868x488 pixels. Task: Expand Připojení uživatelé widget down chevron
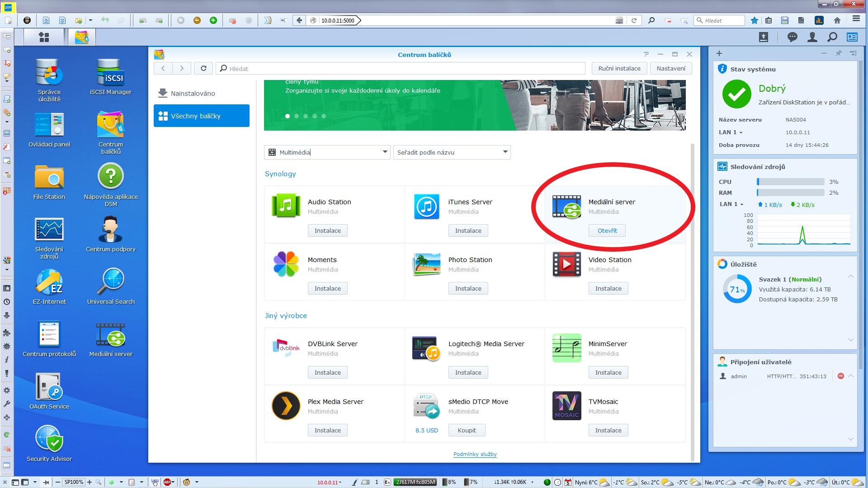point(850,439)
